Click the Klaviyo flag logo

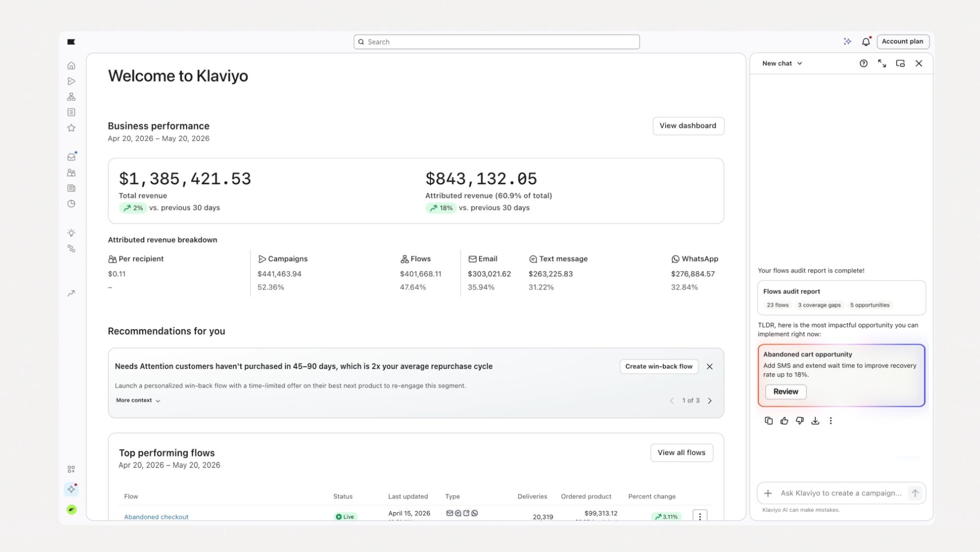(71, 42)
